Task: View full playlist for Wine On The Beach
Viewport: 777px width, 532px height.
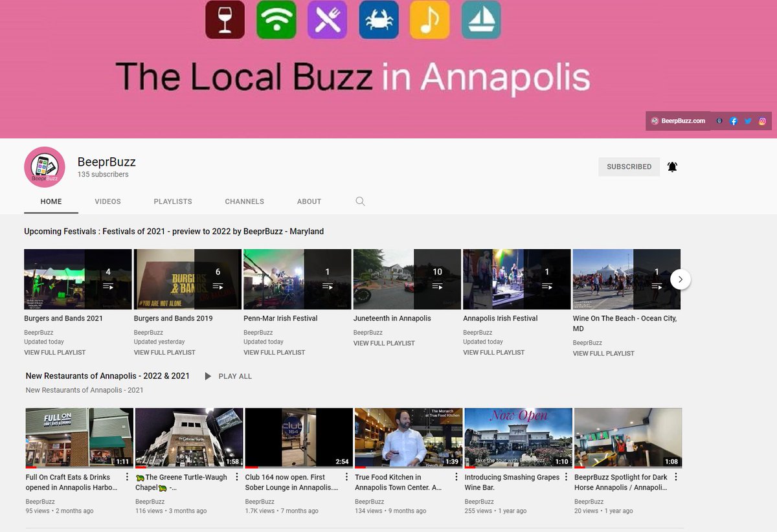Action: [x=603, y=353]
